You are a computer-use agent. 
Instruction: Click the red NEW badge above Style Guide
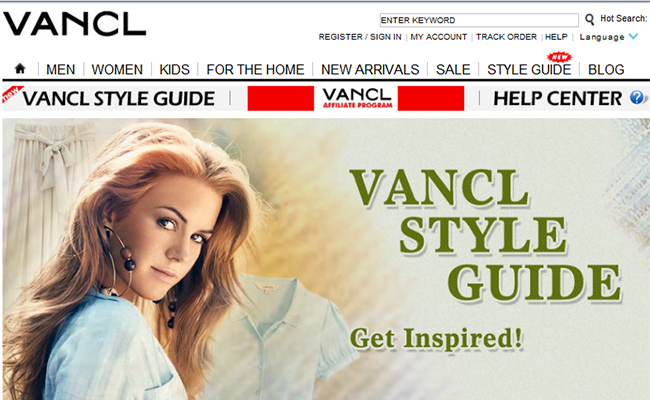coord(559,57)
